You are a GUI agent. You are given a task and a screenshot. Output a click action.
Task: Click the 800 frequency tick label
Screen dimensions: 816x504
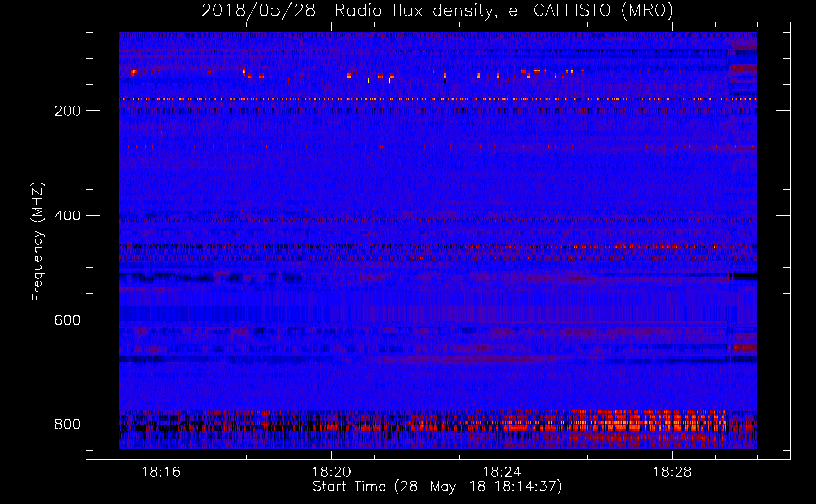point(68,424)
